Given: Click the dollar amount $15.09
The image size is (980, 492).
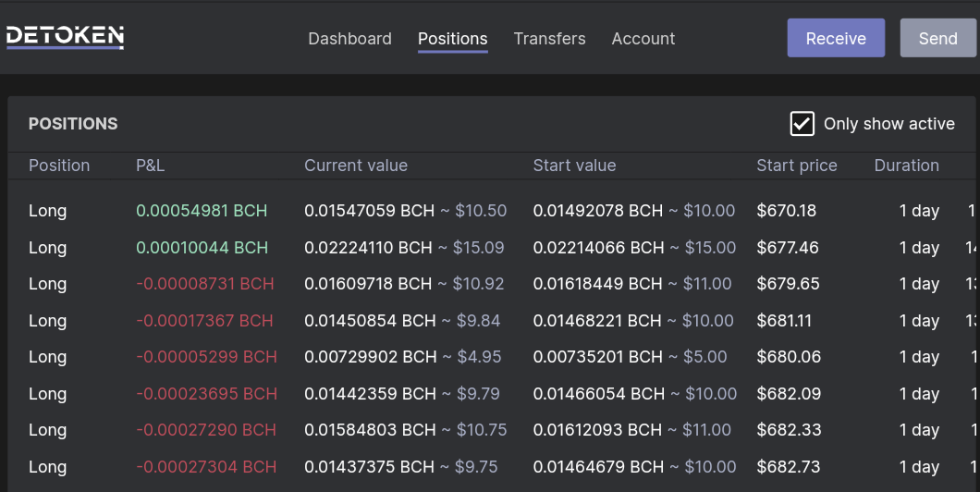Looking at the screenshot, I should [x=478, y=248].
